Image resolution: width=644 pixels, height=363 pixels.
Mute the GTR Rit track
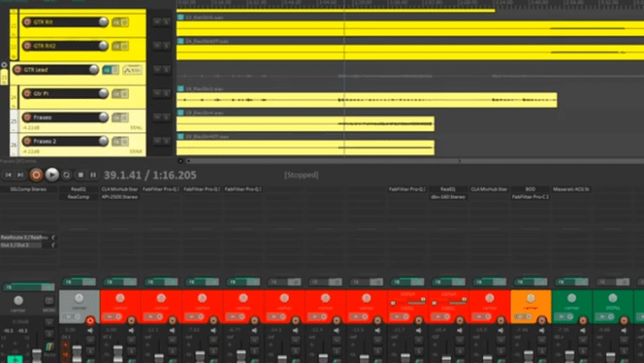point(158,21)
